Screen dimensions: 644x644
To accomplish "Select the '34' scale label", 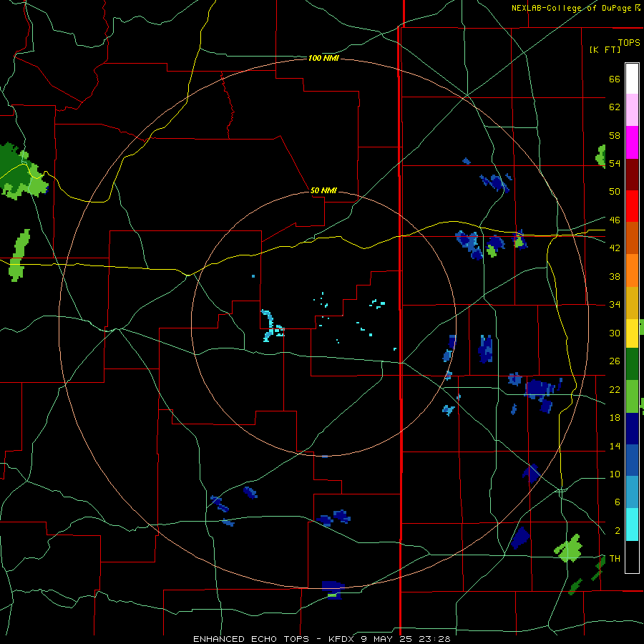I will pos(615,305).
